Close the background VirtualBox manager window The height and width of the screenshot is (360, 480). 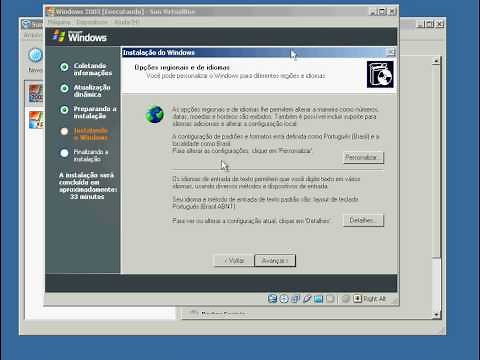(x=440, y=24)
